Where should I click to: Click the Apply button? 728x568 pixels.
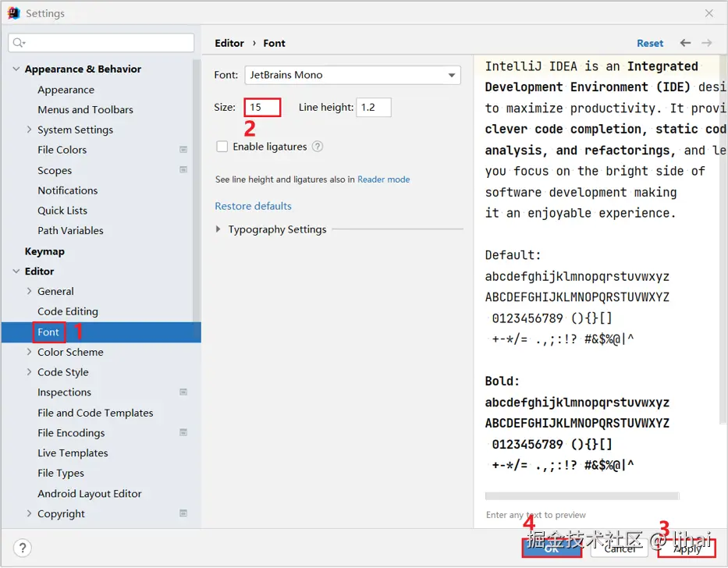point(687,548)
